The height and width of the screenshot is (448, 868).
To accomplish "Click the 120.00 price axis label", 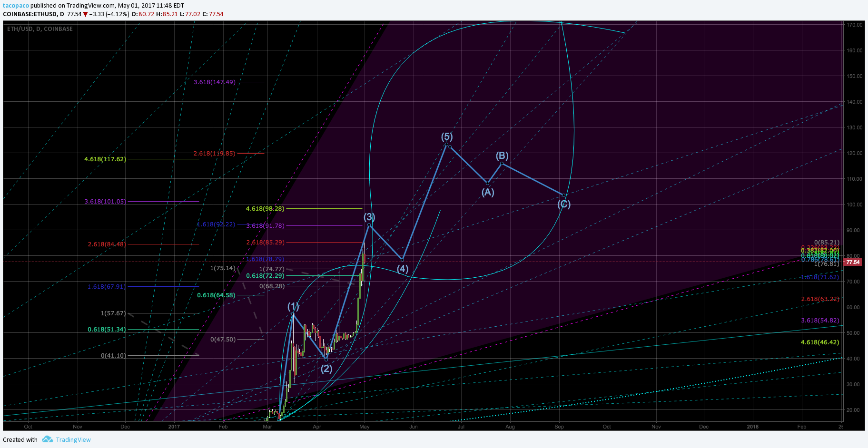I will (x=855, y=153).
